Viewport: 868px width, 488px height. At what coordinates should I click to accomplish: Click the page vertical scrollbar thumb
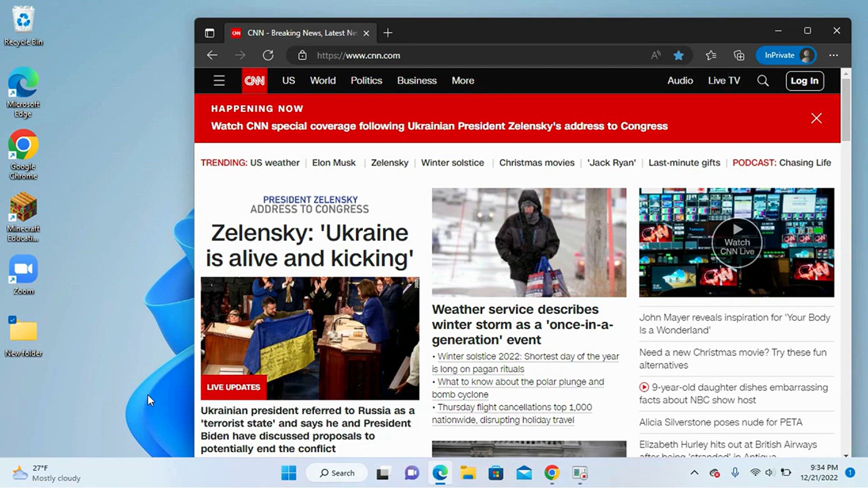coord(846,109)
